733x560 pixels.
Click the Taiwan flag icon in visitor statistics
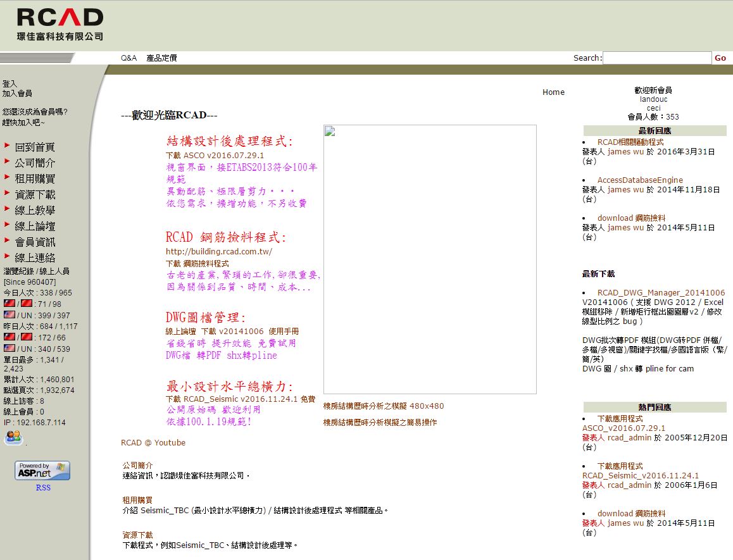9,302
